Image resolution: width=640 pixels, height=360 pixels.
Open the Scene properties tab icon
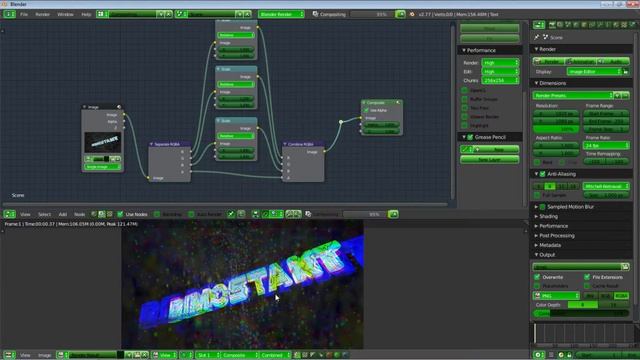(568, 25)
